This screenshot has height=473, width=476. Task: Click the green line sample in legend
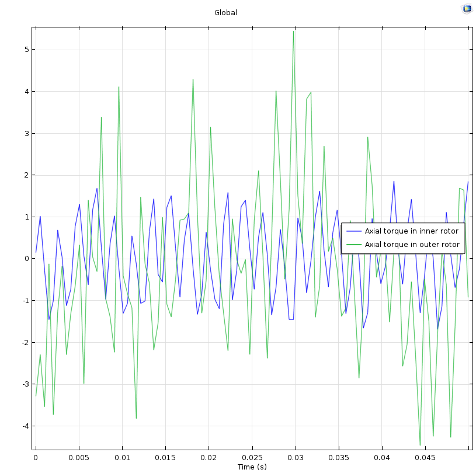(x=354, y=245)
